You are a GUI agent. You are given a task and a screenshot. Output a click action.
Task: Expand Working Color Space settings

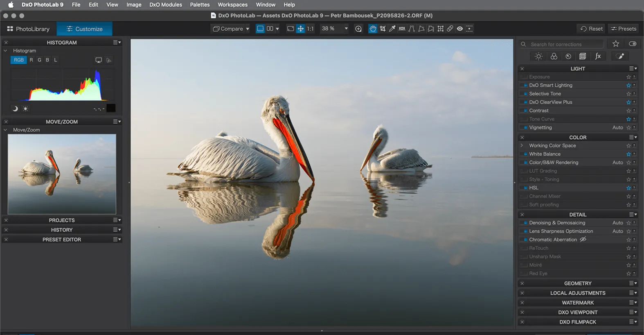coord(522,145)
